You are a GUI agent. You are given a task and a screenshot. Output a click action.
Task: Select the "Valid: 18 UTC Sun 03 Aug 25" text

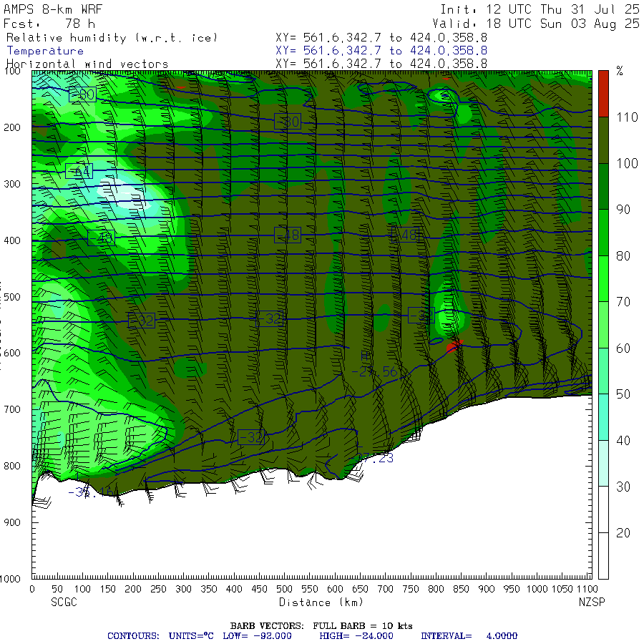pos(535,24)
